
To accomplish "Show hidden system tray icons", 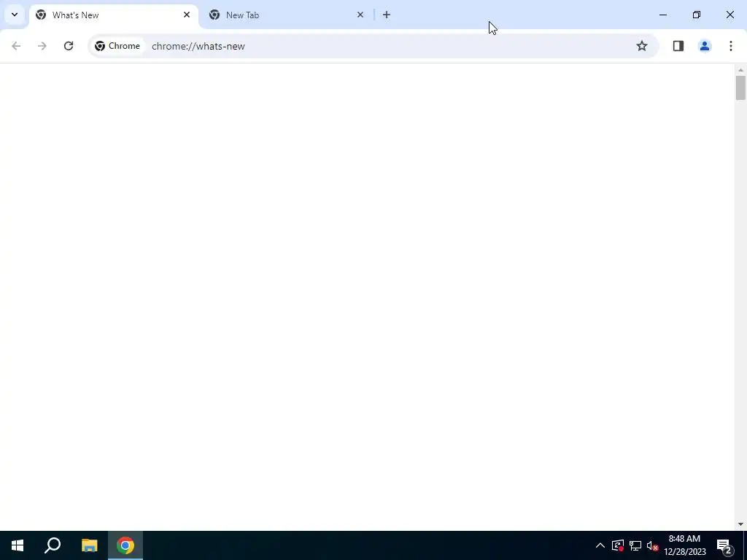I will pyautogui.click(x=600, y=545).
